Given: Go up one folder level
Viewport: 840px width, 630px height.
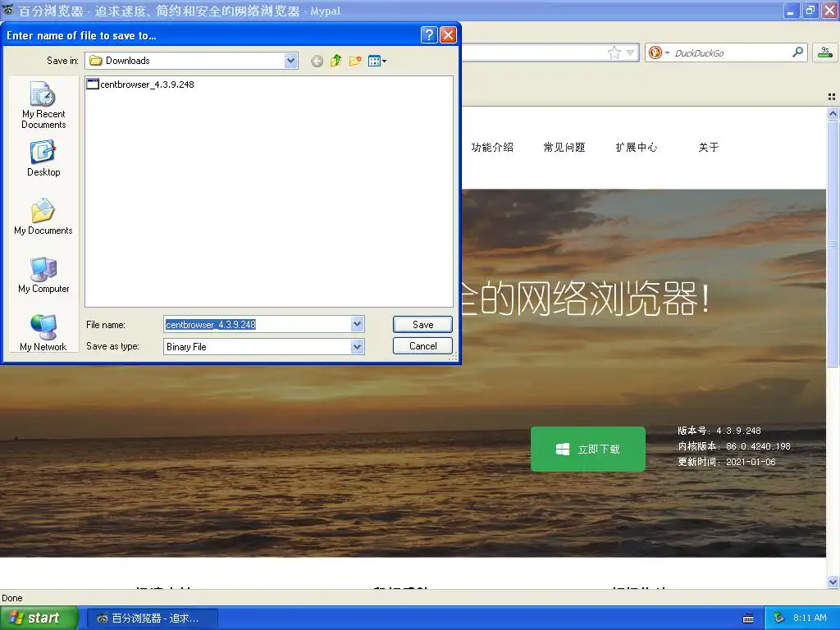Looking at the screenshot, I should (x=336, y=61).
